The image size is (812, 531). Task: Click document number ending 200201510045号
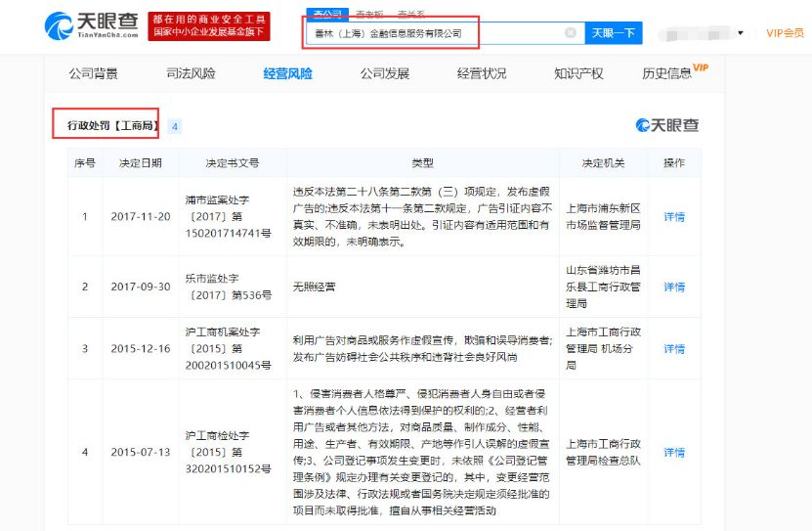pyautogui.click(x=229, y=349)
